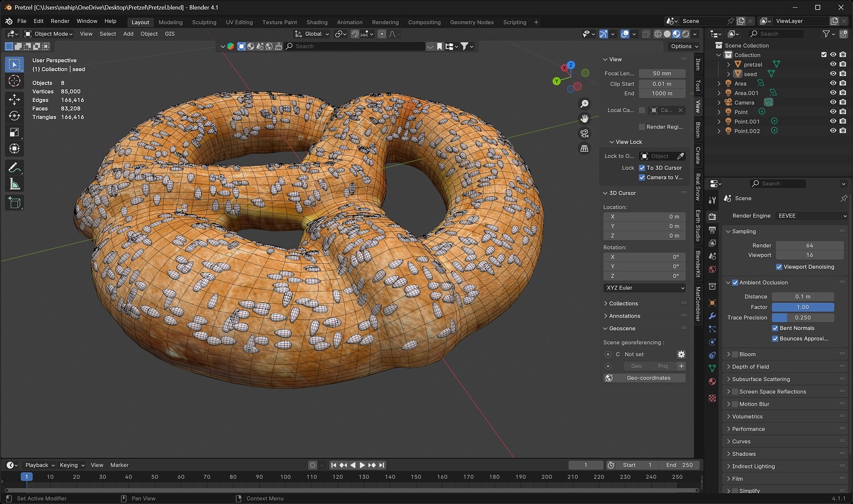This screenshot has height=504, width=853.
Task: Open the Keying menu in timeline
Action: (72, 465)
